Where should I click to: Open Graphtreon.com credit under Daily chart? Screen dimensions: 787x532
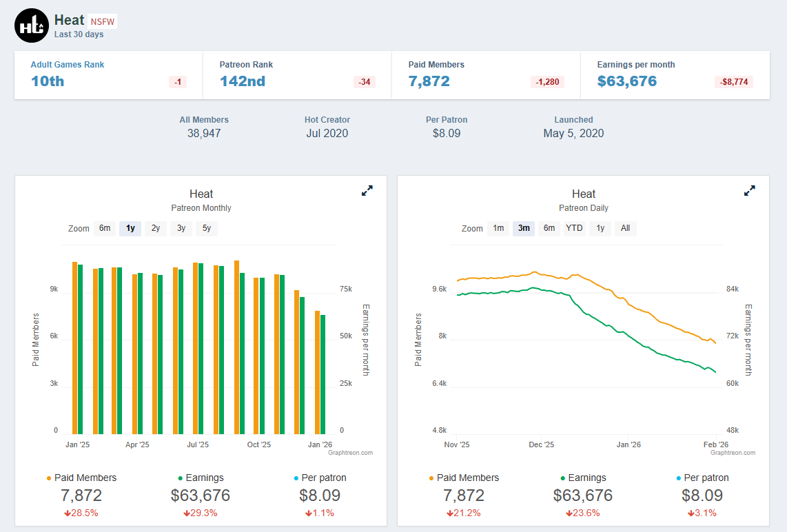[733, 453]
